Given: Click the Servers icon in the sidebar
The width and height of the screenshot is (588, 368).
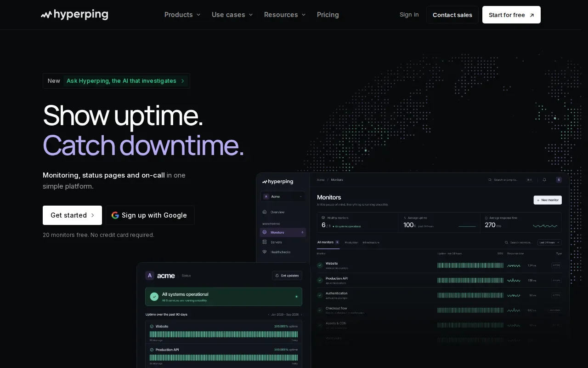Looking at the screenshot, I should tap(265, 242).
